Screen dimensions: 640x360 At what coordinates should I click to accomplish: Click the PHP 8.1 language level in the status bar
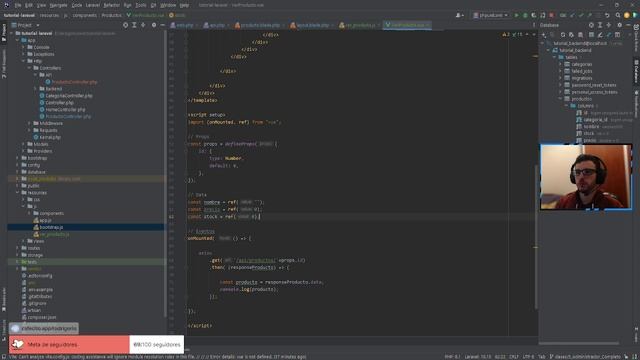coord(452,357)
